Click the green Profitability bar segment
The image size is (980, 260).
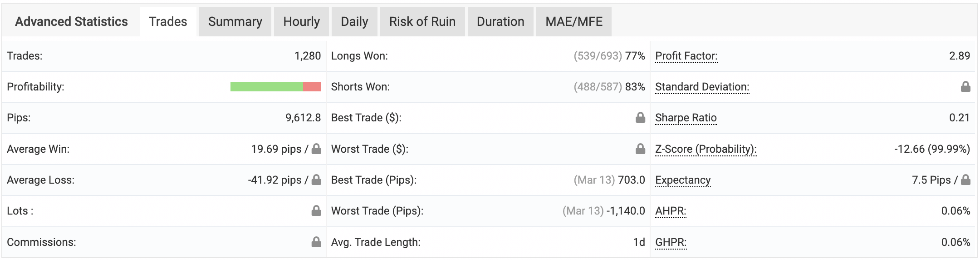coord(266,87)
